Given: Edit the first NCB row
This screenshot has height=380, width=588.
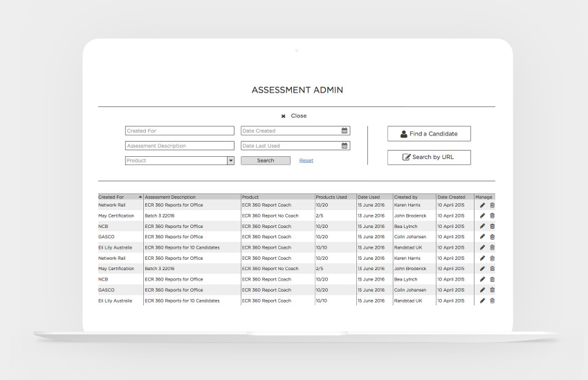Looking at the screenshot, I should coord(482,226).
